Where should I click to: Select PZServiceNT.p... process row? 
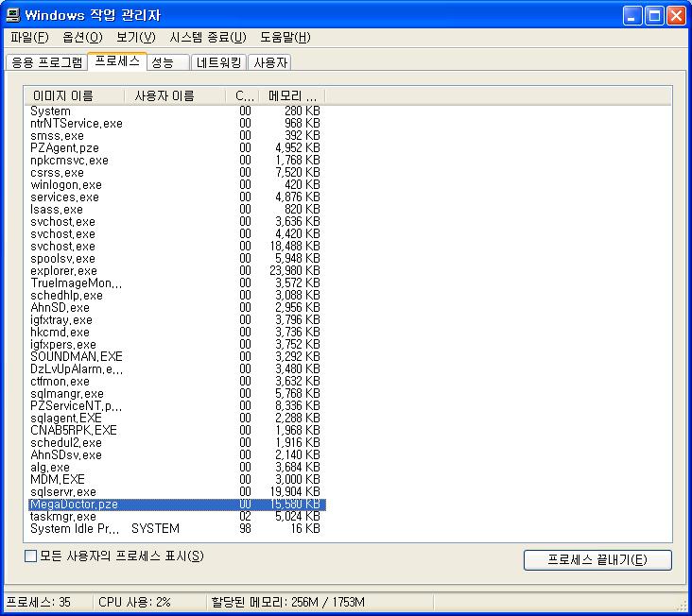tap(177, 405)
